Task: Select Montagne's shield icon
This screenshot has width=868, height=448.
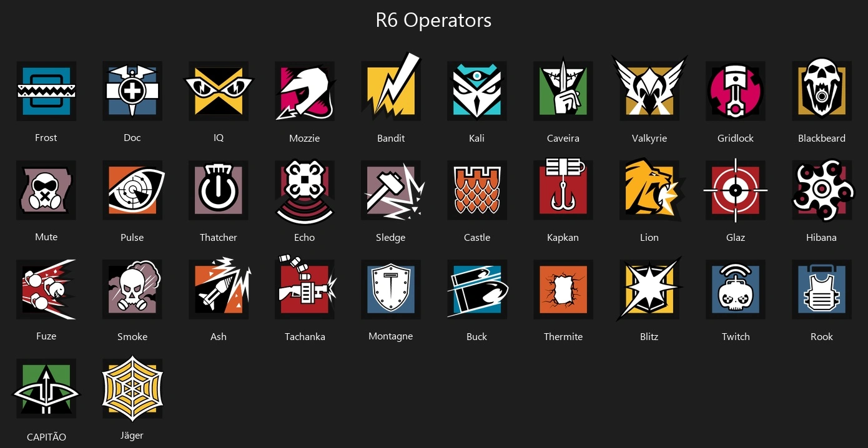Action: point(391,290)
